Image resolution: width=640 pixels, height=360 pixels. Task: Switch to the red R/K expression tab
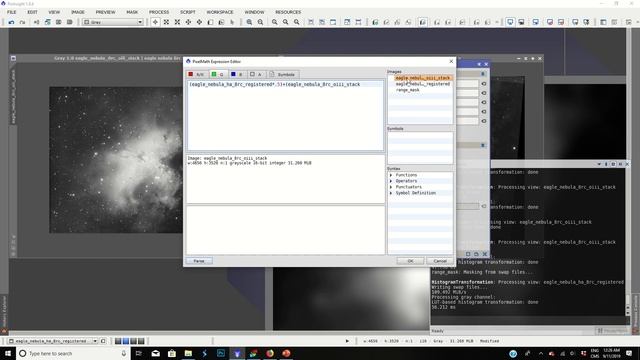196,74
